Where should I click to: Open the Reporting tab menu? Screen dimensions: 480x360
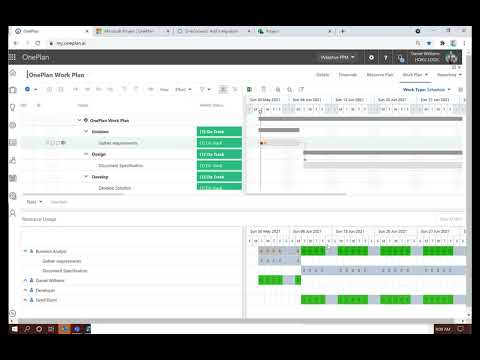(449, 75)
